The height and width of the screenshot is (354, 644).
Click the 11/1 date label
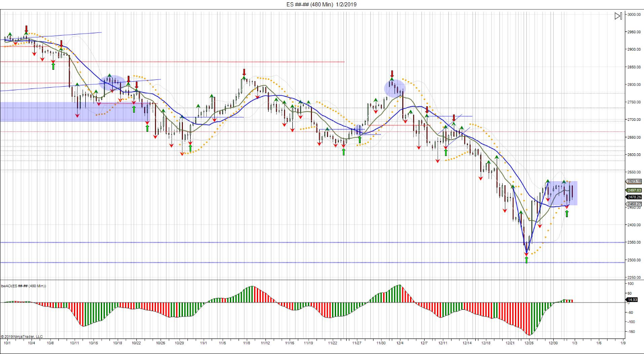[x=203, y=343]
